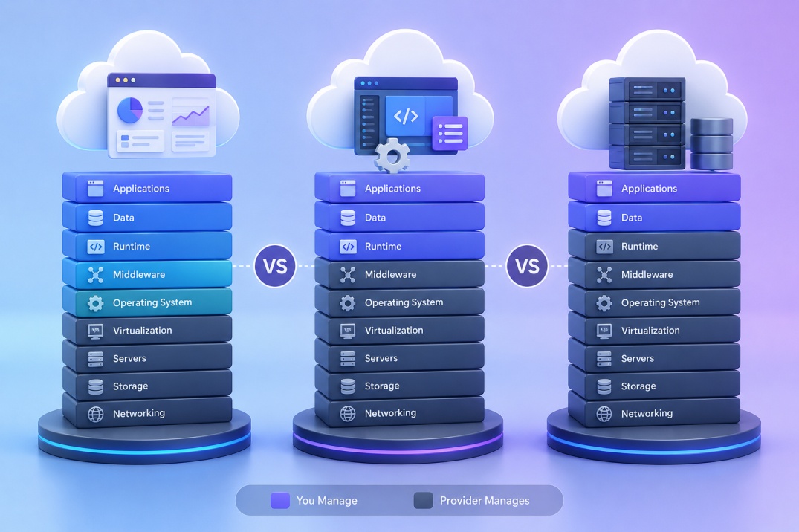Select the Middleware nodes icon in the left stack
The width and height of the screenshot is (799, 532).
click(x=95, y=275)
